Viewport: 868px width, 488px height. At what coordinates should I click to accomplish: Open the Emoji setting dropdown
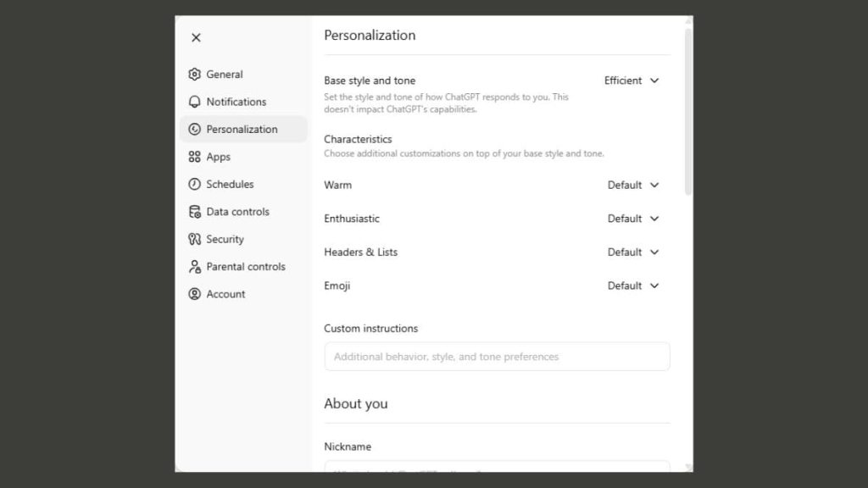pyautogui.click(x=633, y=286)
